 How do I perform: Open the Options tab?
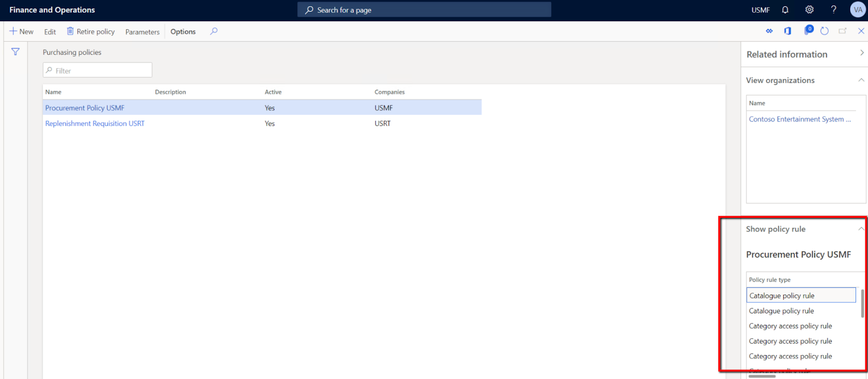183,31
